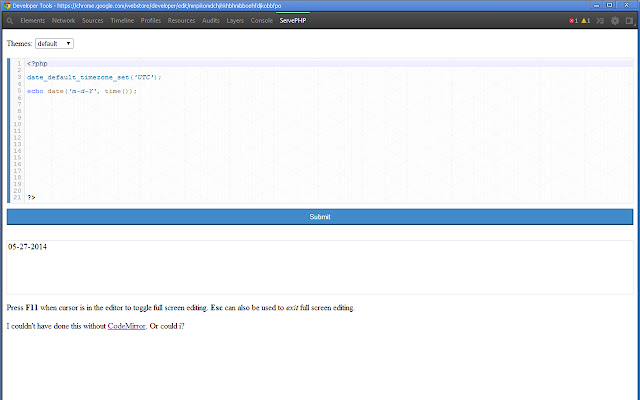Open the Audits tab
Image resolution: width=640 pixels, height=400 pixels.
click(x=211, y=20)
